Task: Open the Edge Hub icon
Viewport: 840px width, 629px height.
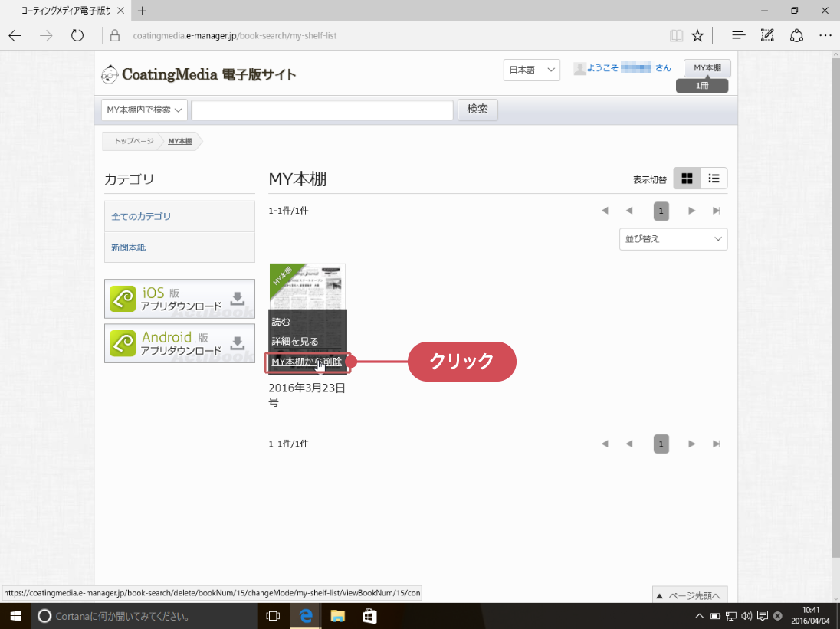Action: point(738,35)
